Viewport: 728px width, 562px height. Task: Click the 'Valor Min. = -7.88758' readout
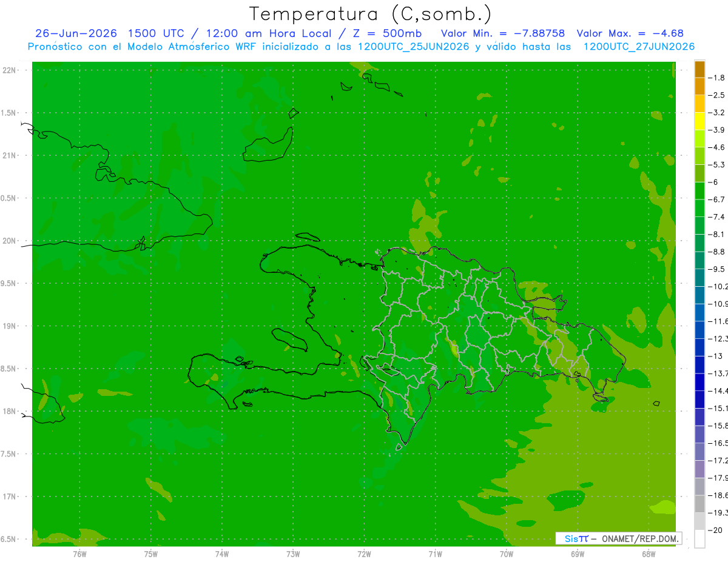coord(503,33)
